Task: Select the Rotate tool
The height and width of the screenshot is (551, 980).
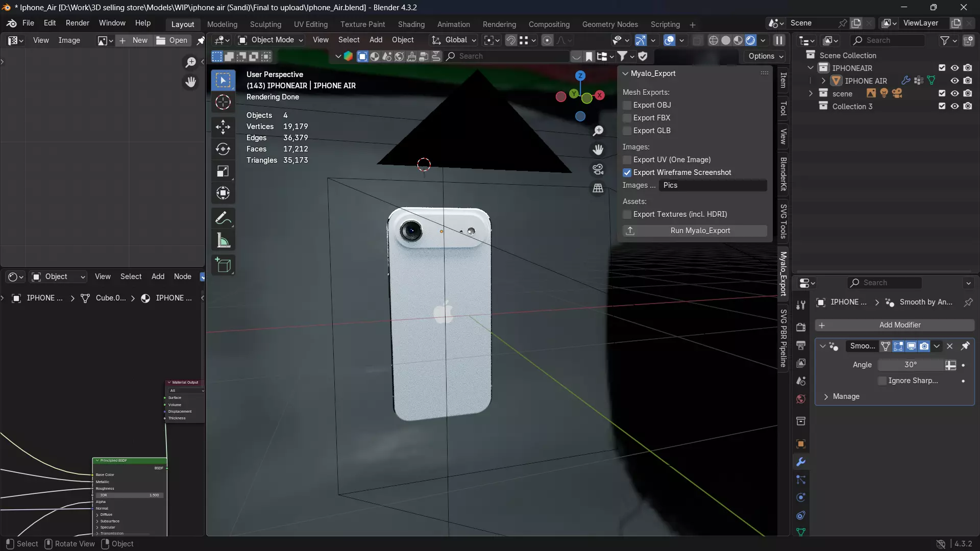Action: (x=223, y=149)
